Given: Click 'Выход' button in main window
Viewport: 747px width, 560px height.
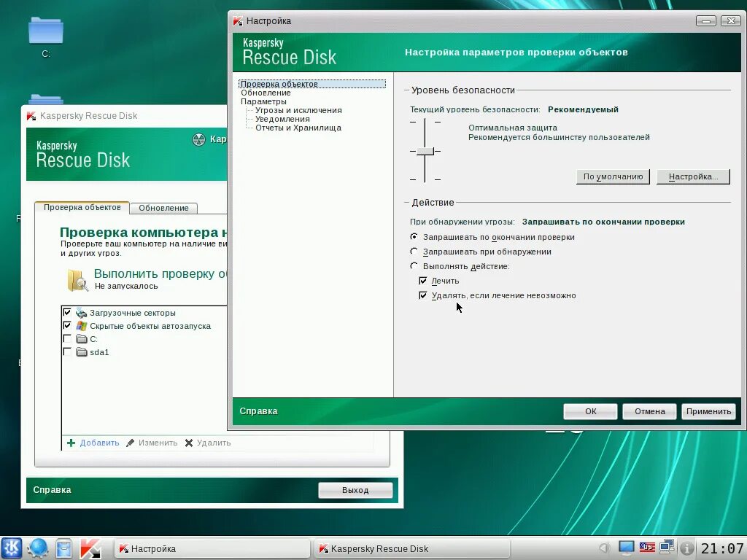Looking at the screenshot, I should click(355, 490).
